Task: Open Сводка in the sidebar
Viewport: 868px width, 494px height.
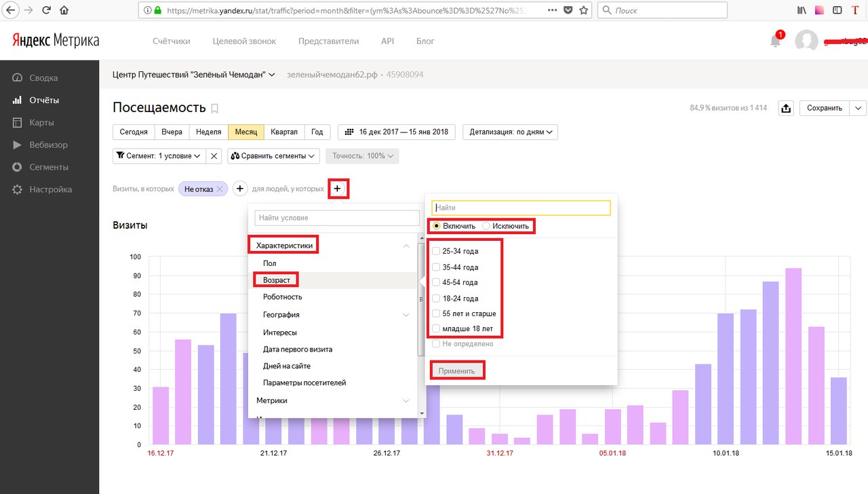Action: 43,77
